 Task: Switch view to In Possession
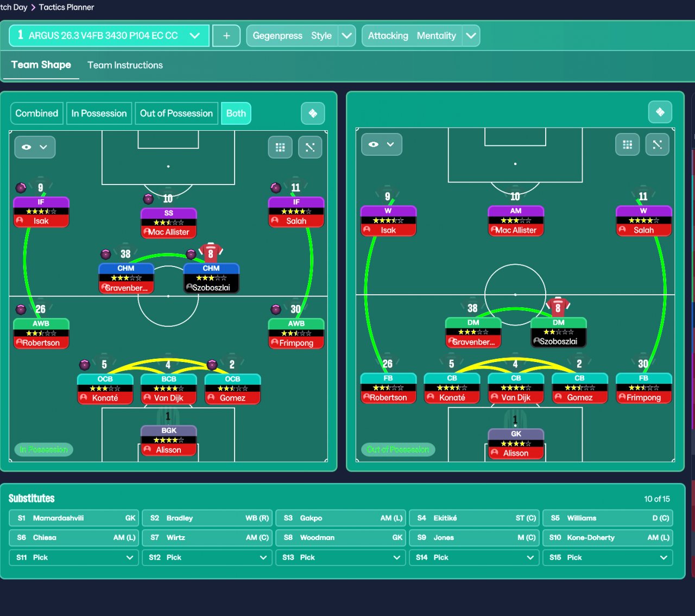(x=99, y=113)
